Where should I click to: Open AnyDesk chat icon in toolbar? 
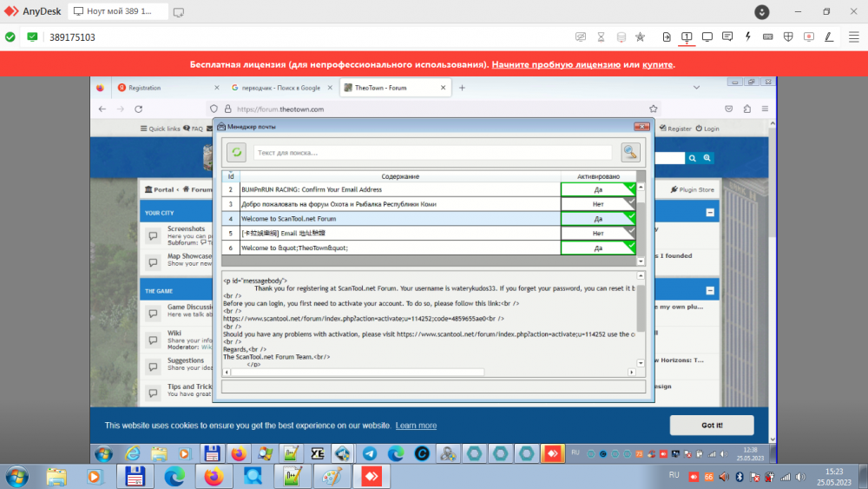point(727,37)
